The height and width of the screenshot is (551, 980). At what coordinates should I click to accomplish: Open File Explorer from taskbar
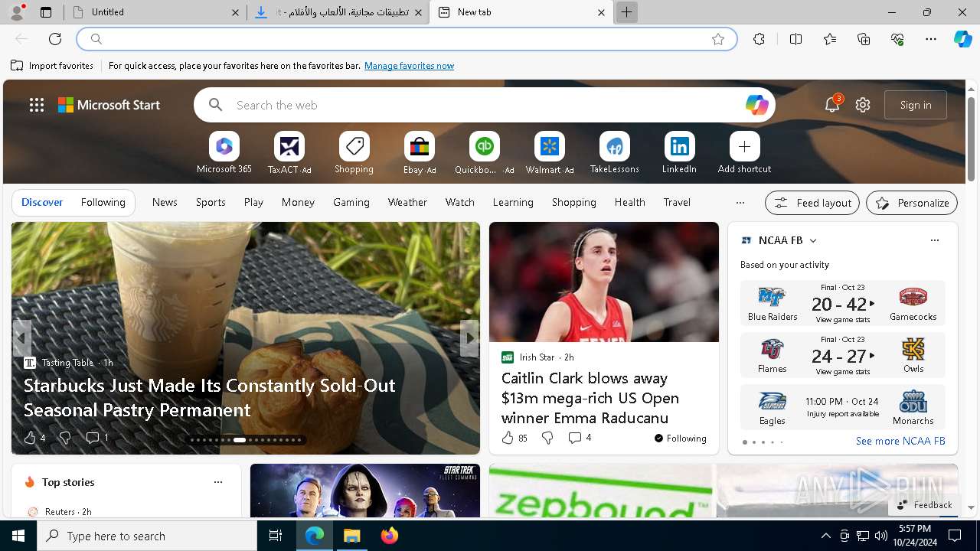[x=351, y=536]
